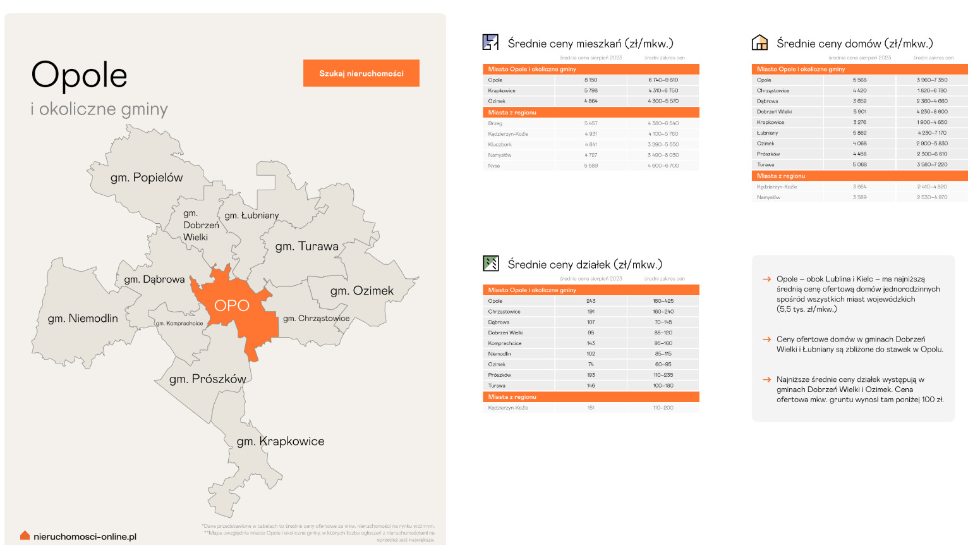The image size is (980, 545).
Task: Click the orange house logo icon at bottom left
Action: pos(25,536)
